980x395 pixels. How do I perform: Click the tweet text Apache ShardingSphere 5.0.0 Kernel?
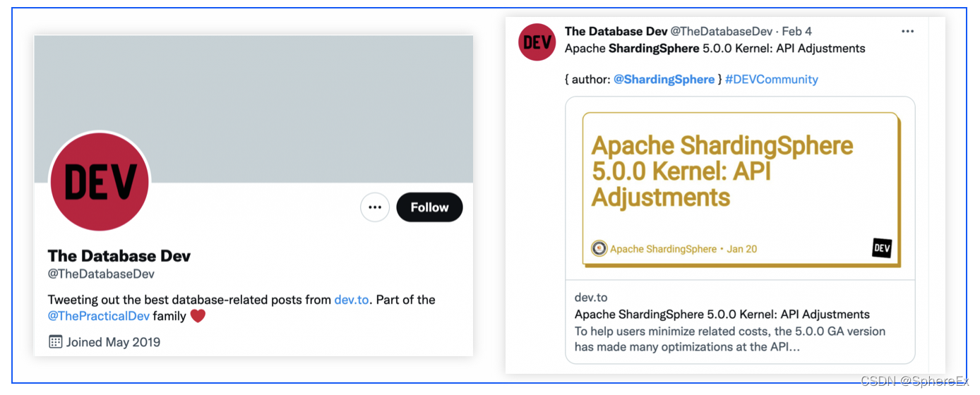[x=715, y=49]
